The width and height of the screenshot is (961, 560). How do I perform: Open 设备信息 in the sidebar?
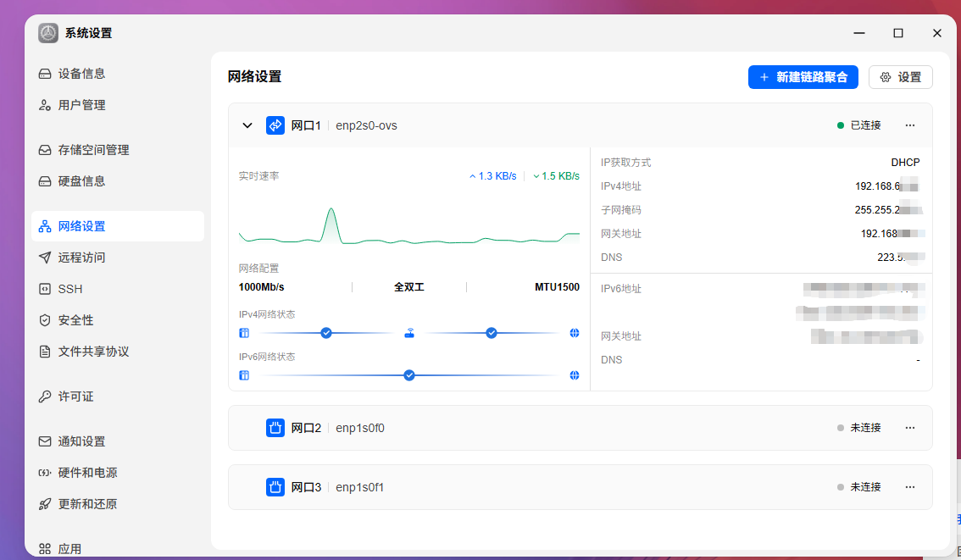118,74
